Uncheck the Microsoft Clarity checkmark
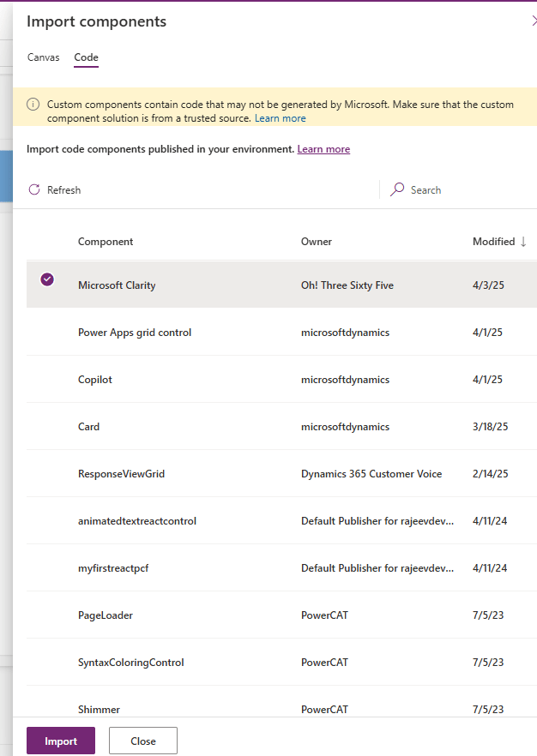The width and height of the screenshot is (537, 756). click(47, 279)
